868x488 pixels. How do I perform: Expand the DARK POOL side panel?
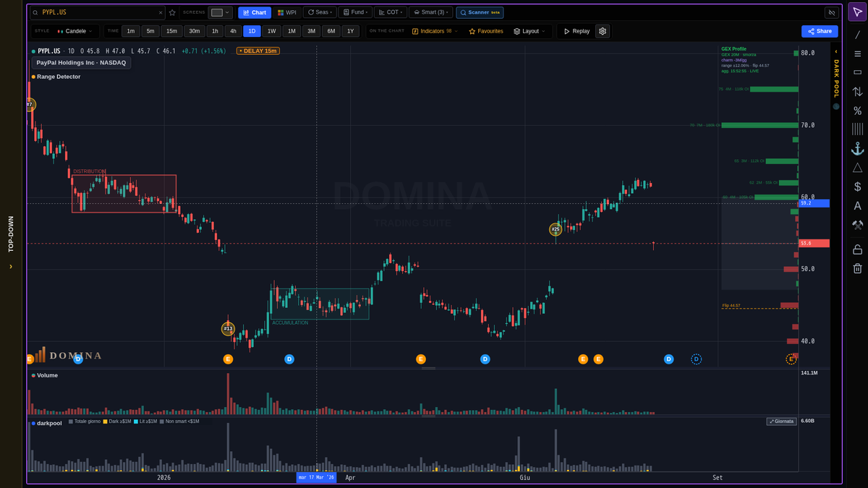click(836, 72)
